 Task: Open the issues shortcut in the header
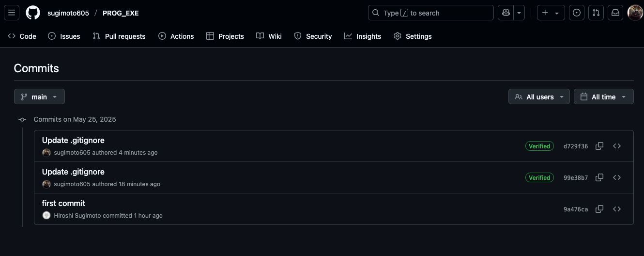576,13
